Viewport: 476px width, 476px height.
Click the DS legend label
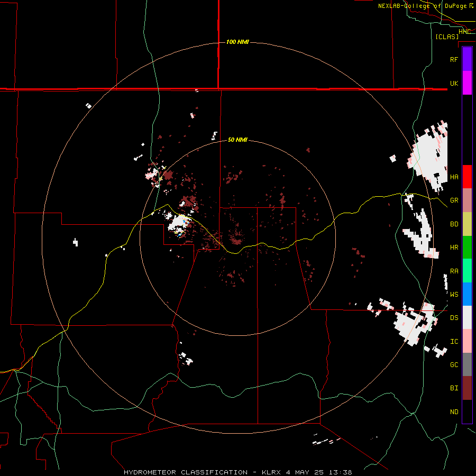click(x=454, y=318)
